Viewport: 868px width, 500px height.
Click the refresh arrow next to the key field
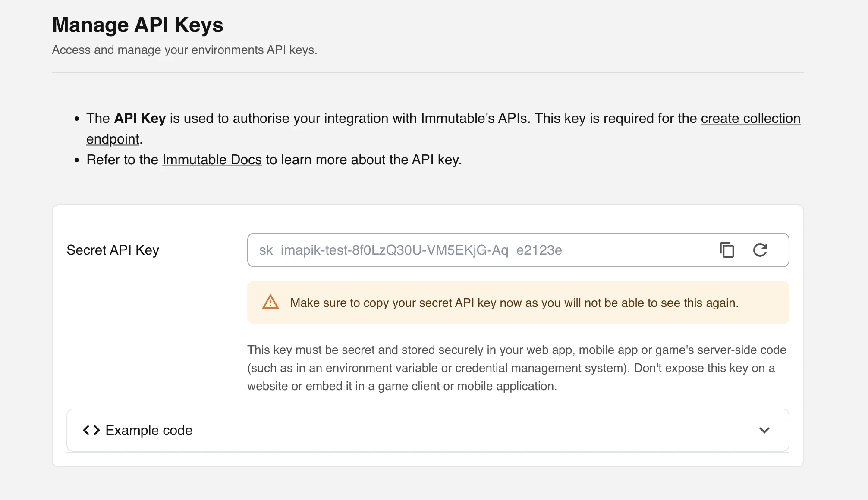tap(760, 250)
